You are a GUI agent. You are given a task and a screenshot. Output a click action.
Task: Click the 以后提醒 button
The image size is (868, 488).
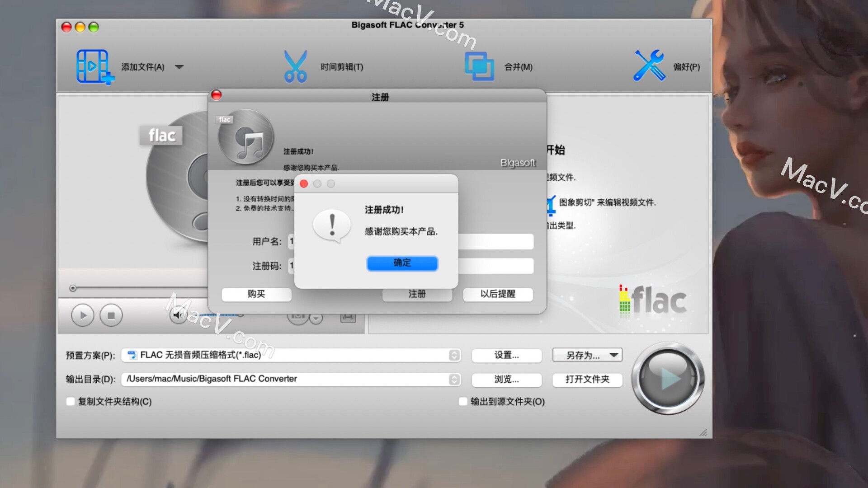[x=498, y=294]
